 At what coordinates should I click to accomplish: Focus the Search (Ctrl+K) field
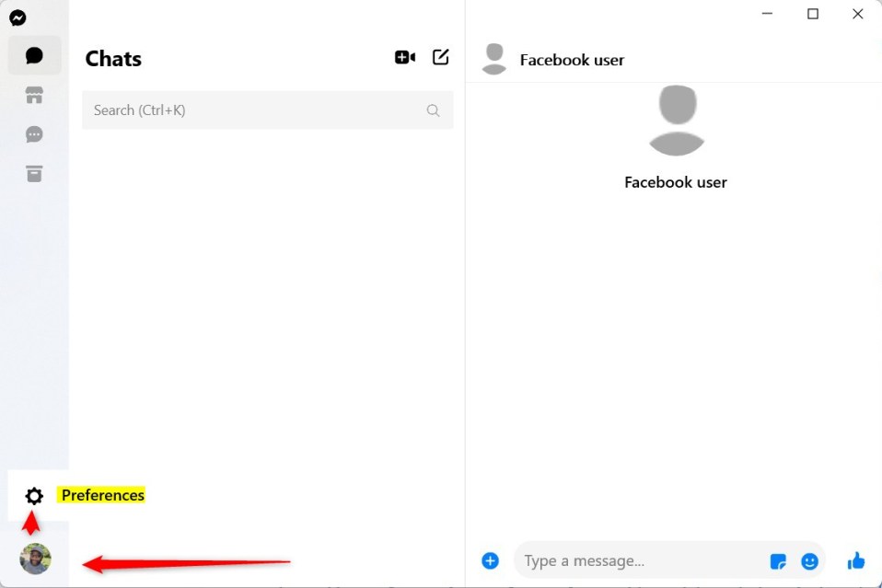(253, 110)
